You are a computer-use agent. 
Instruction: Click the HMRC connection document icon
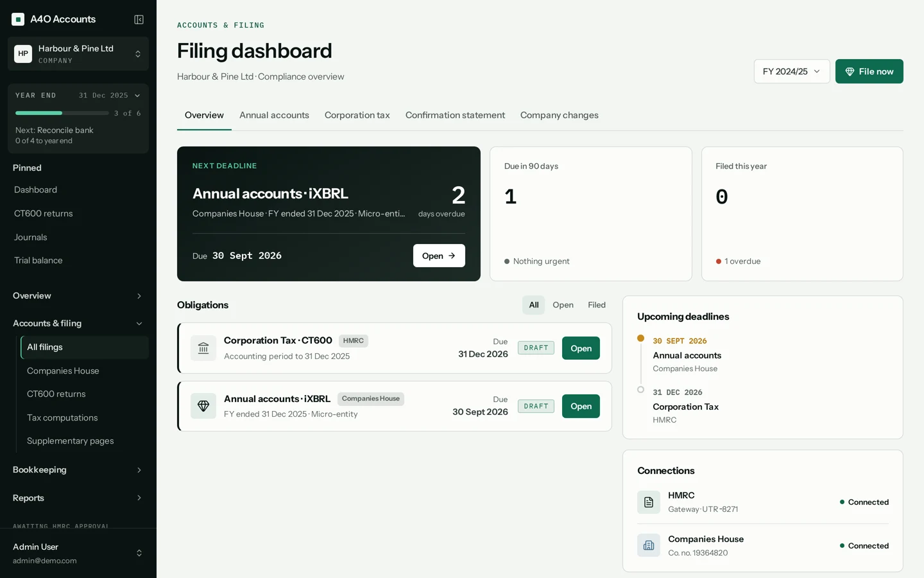(649, 502)
